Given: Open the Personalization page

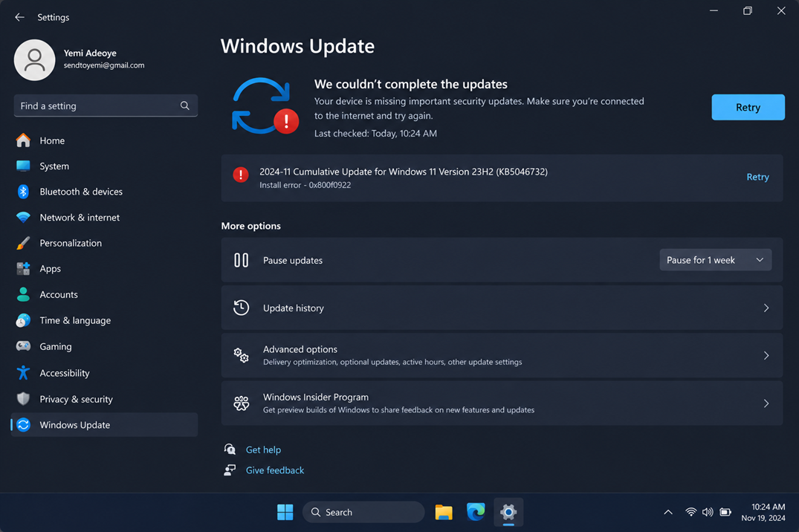Looking at the screenshot, I should (105, 243).
